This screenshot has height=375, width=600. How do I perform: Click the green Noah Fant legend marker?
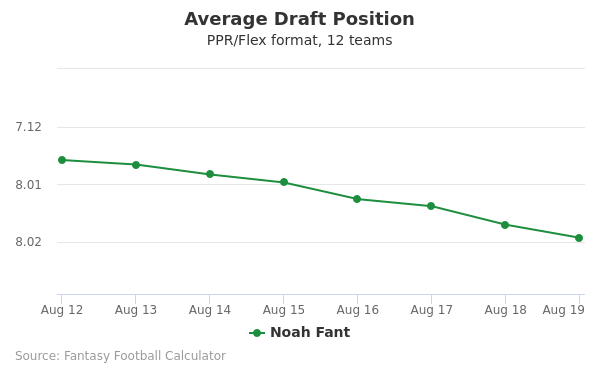pyautogui.click(x=257, y=333)
